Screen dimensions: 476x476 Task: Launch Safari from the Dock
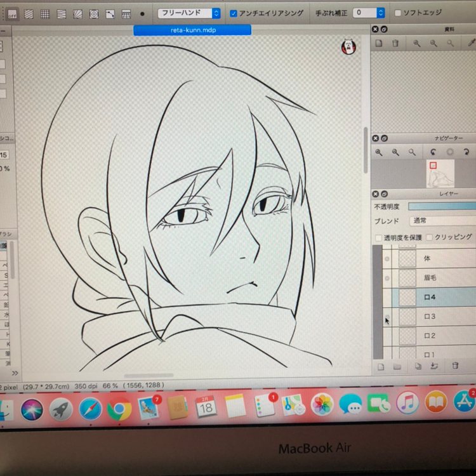coord(91,409)
